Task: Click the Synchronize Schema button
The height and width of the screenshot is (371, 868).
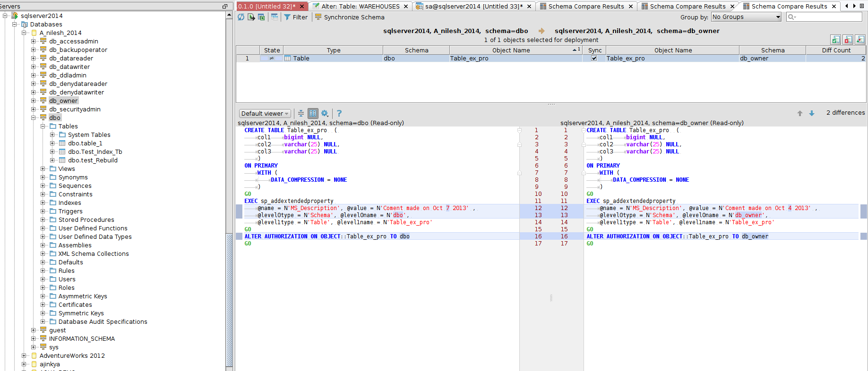Action: (350, 17)
